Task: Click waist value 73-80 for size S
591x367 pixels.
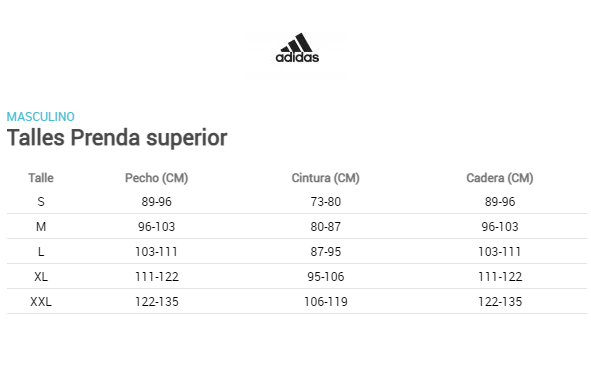Action: (x=326, y=202)
